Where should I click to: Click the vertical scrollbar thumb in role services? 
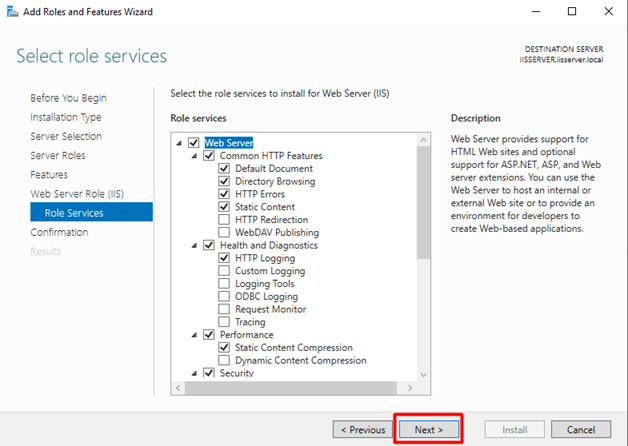click(423, 203)
